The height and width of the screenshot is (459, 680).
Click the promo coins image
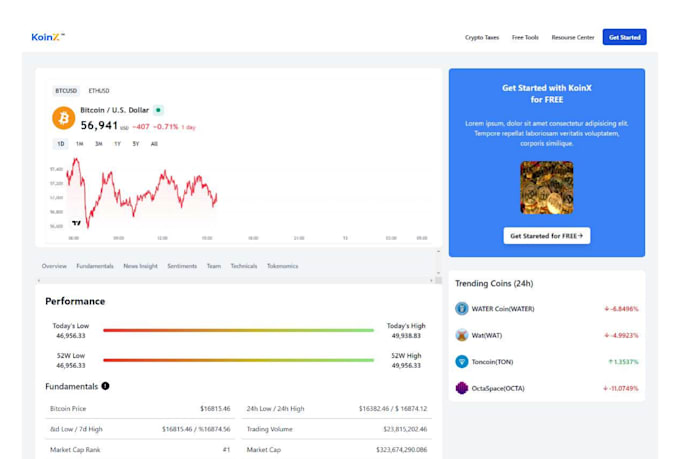coord(546,187)
